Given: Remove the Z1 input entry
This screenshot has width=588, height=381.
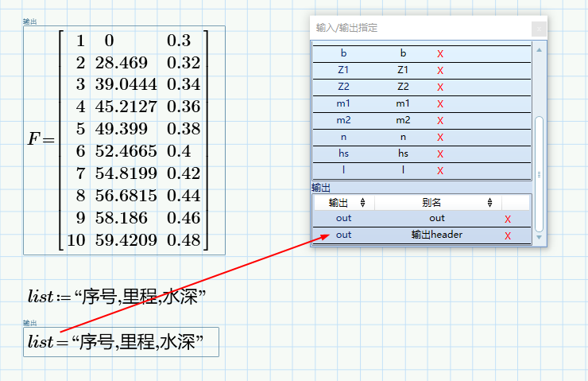Looking at the screenshot, I should pos(440,71).
